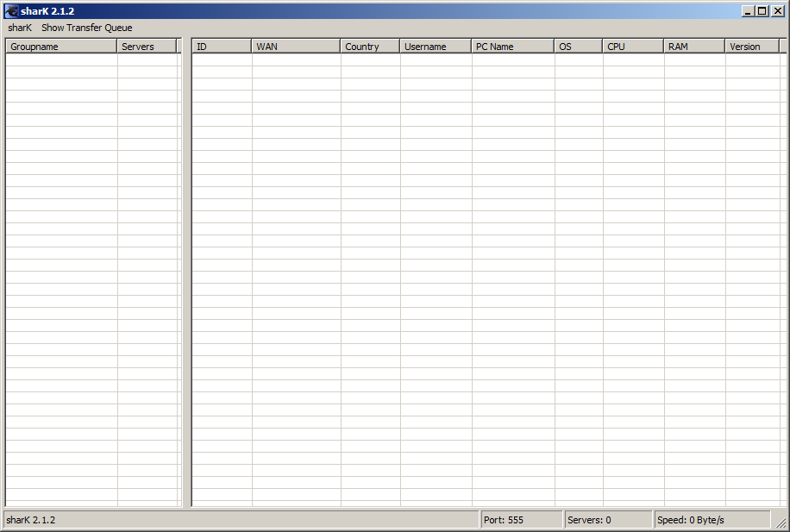Click the Servers column header
Image resolution: width=790 pixels, height=532 pixels.
coord(147,47)
